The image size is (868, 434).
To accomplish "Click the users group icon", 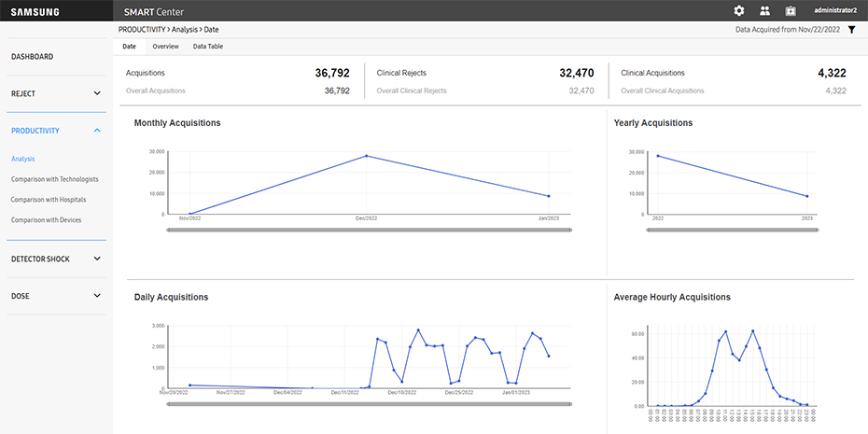I will pyautogui.click(x=764, y=10).
